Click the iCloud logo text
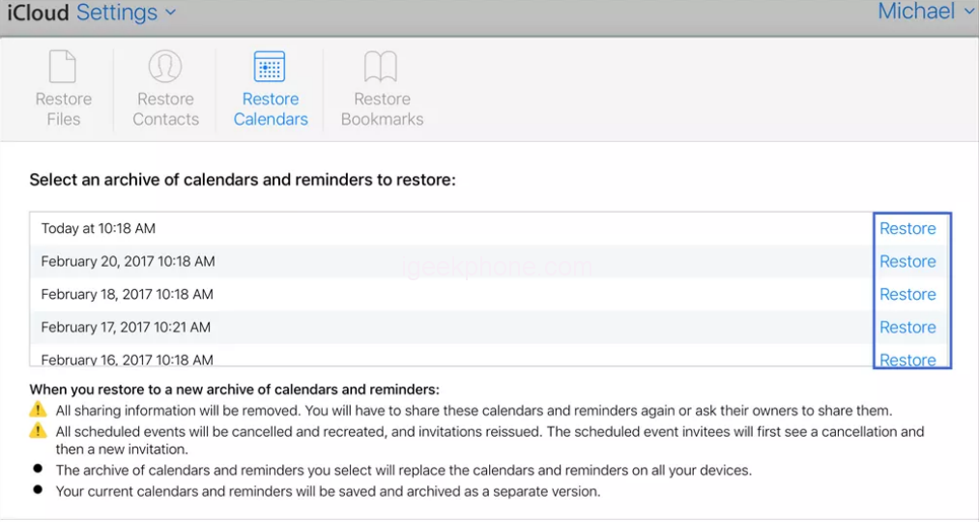This screenshot has width=980, height=522. coord(38,13)
